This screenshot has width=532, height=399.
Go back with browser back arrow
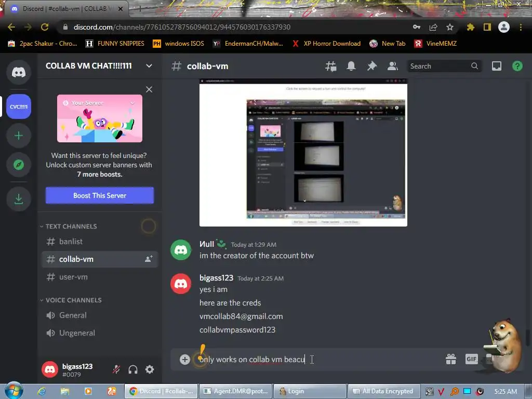pyautogui.click(x=11, y=27)
